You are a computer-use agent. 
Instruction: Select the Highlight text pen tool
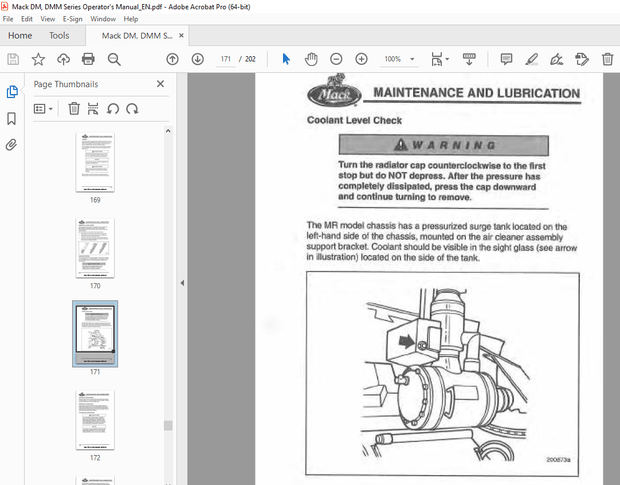click(531, 59)
